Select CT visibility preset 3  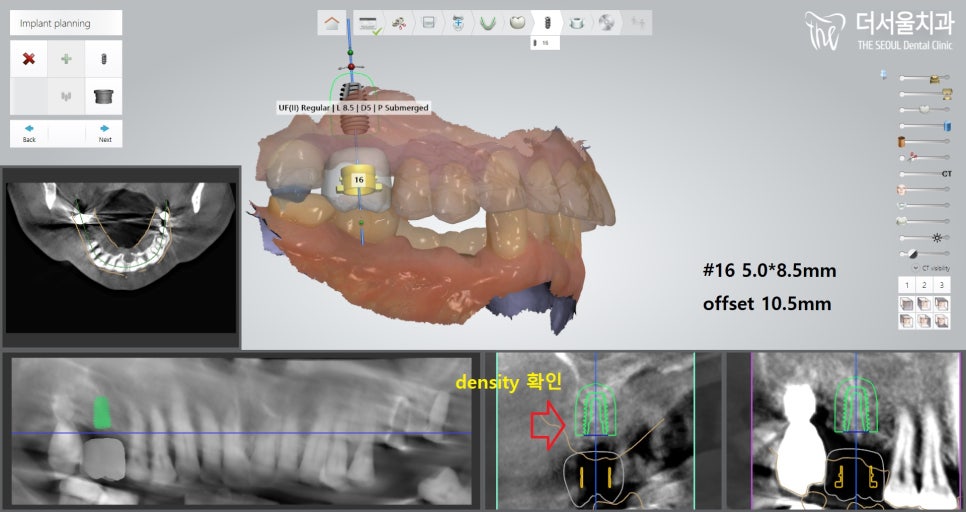tap(941, 286)
